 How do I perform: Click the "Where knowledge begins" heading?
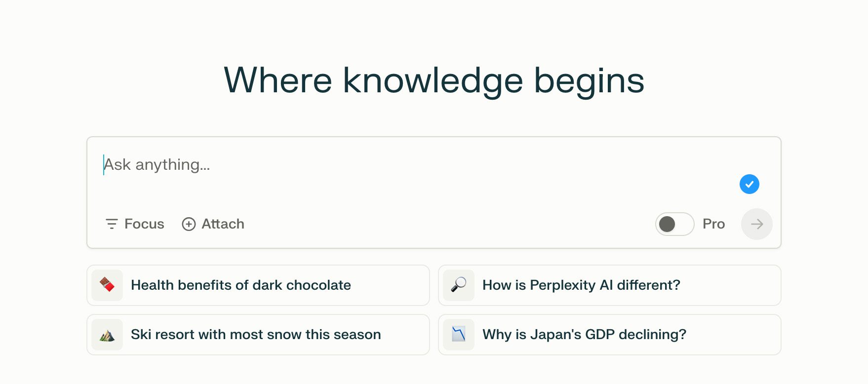(434, 80)
